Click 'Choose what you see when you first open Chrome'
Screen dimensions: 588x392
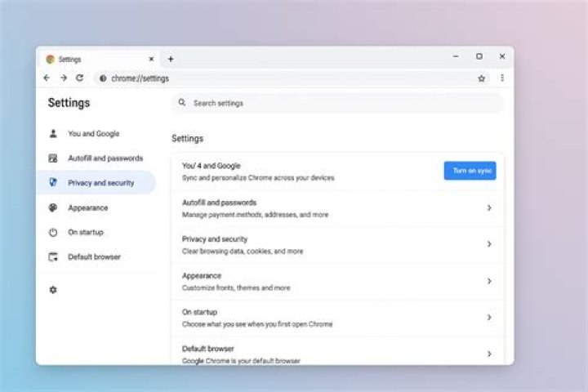tap(257, 324)
